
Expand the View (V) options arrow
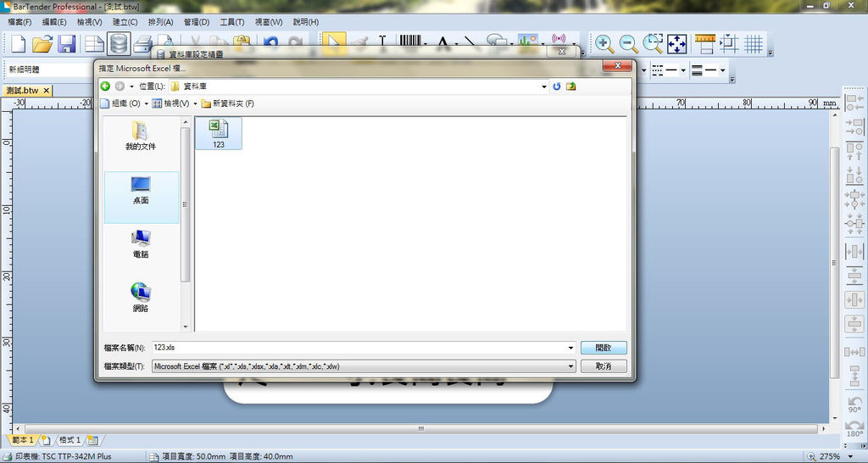196,104
